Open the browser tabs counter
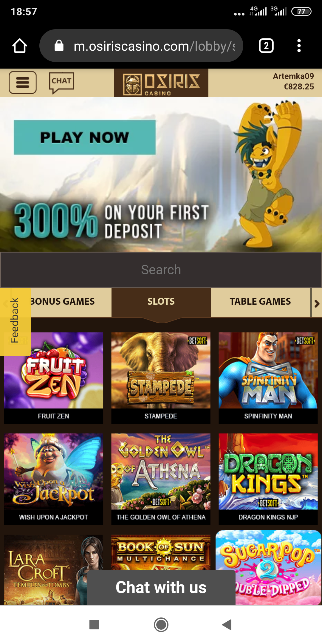322x644 pixels. pos(266,46)
